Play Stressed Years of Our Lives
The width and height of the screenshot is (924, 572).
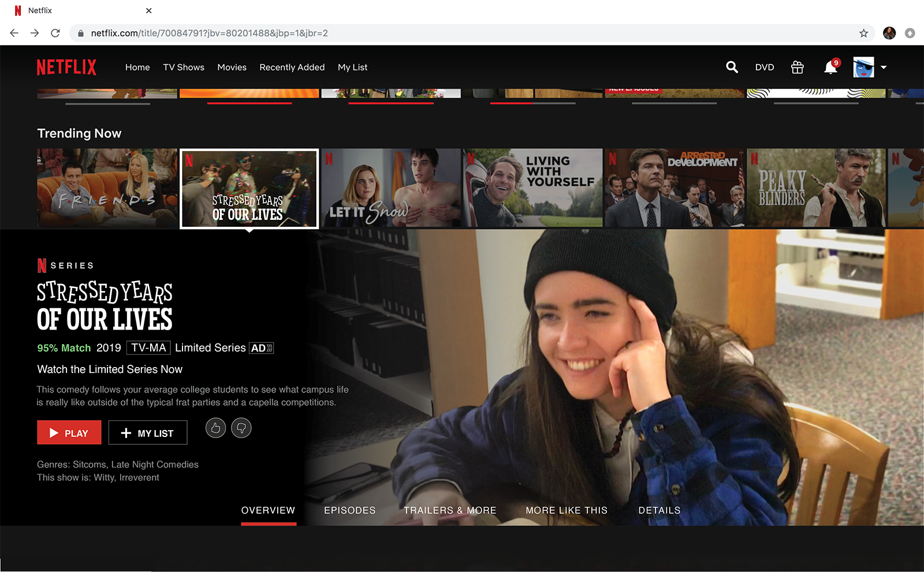point(69,432)
